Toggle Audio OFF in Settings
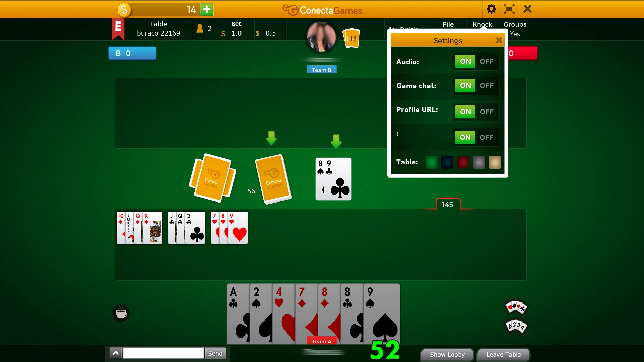Screen dimensions: 644x362 (487, 61)
